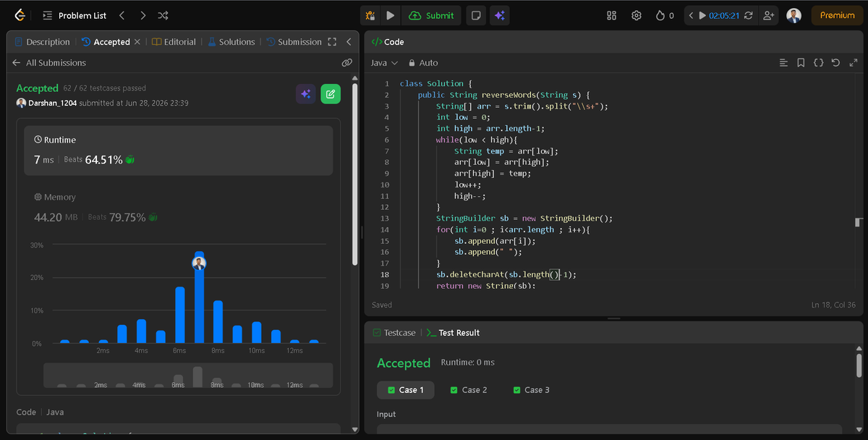Expand the code editor to fullscreen
Screen dimensions: 868x440
[852, 63]
